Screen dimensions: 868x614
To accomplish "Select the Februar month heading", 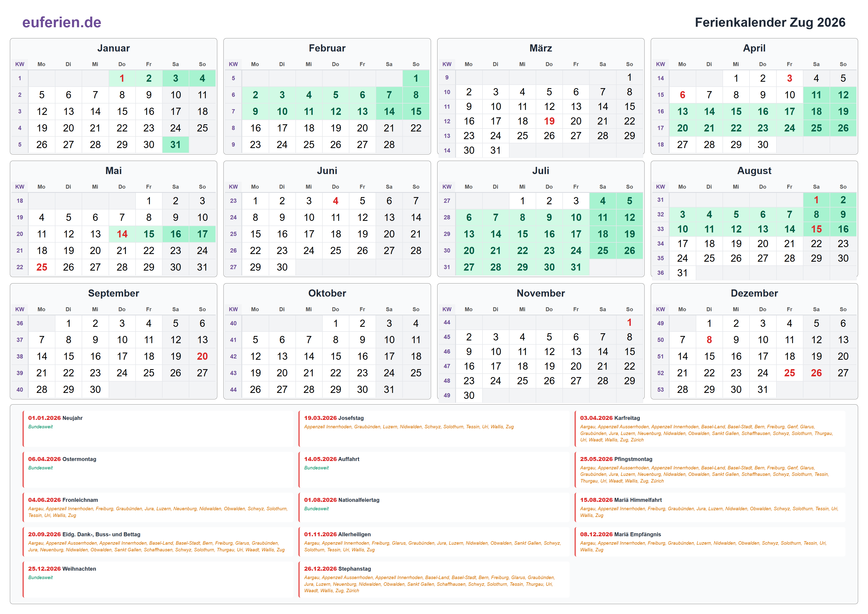I will pos(327,48).
